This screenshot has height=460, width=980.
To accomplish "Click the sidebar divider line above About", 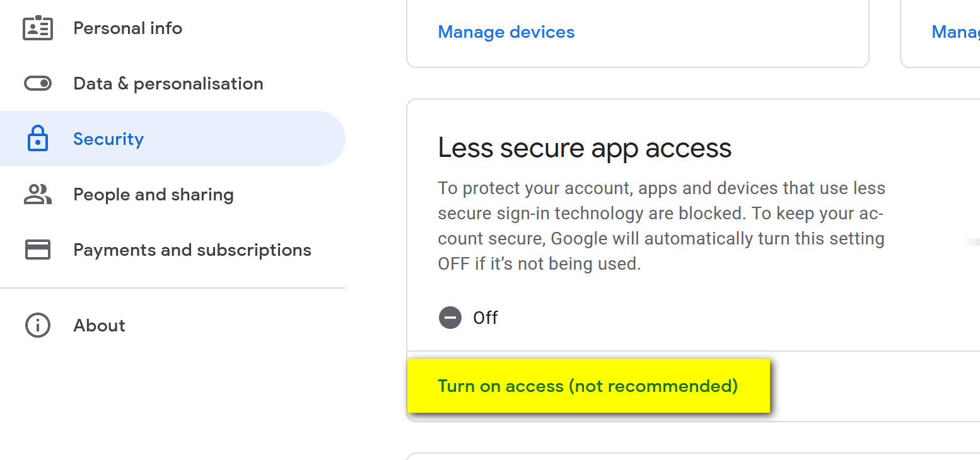I will pyautogui.click(x=173, y=288).
